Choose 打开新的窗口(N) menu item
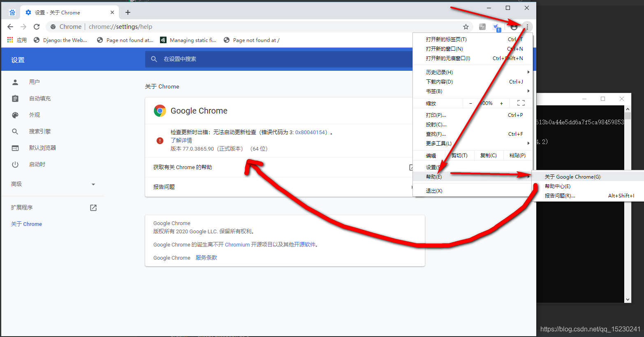 [x=473, y=49]
